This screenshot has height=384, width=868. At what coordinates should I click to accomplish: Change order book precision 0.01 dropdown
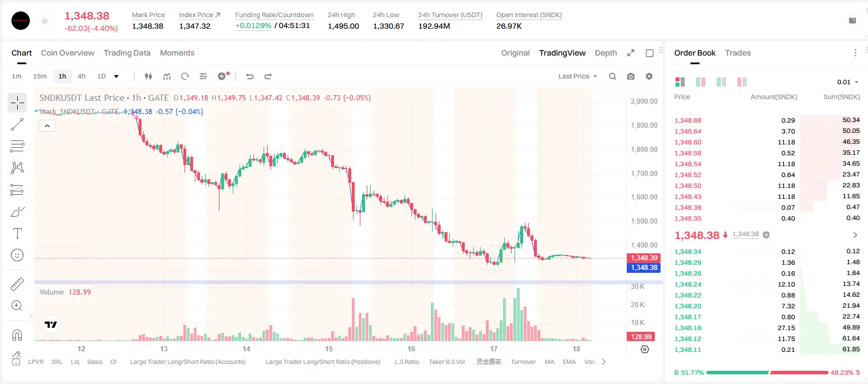(x=848, y=82)
